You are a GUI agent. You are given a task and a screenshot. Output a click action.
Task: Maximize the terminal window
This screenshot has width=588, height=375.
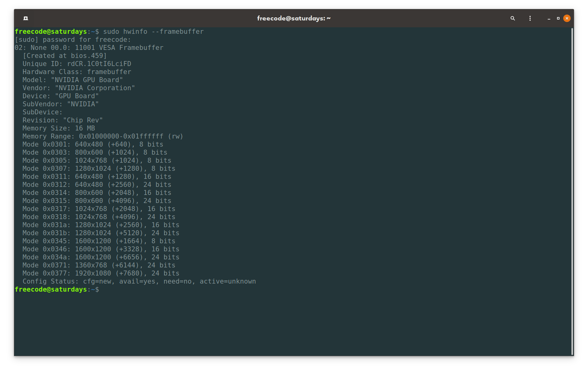558,18
